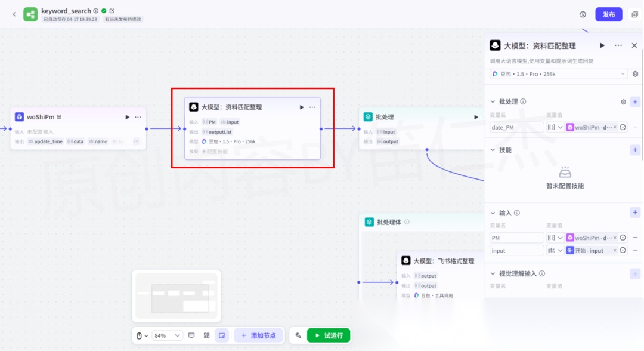This screenshot has height=351, width=644.
Task: Click the 发布 publish button
Action: point(608,14)
